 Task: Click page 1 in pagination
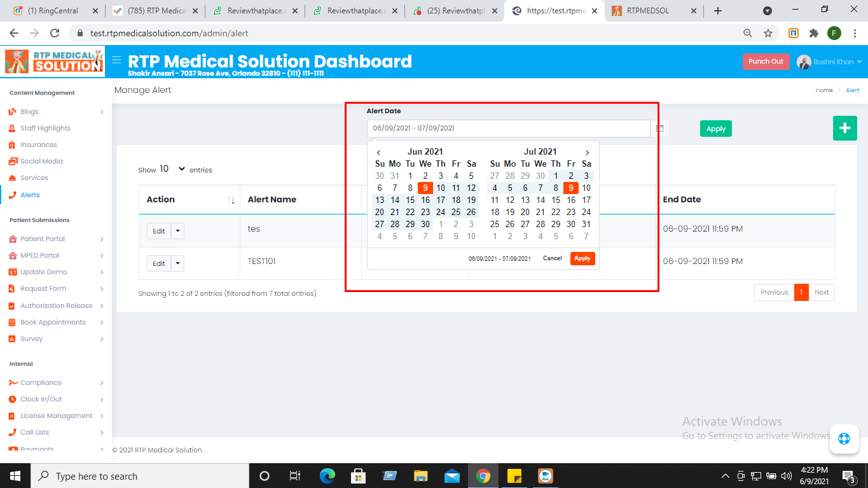click(801, 293)
